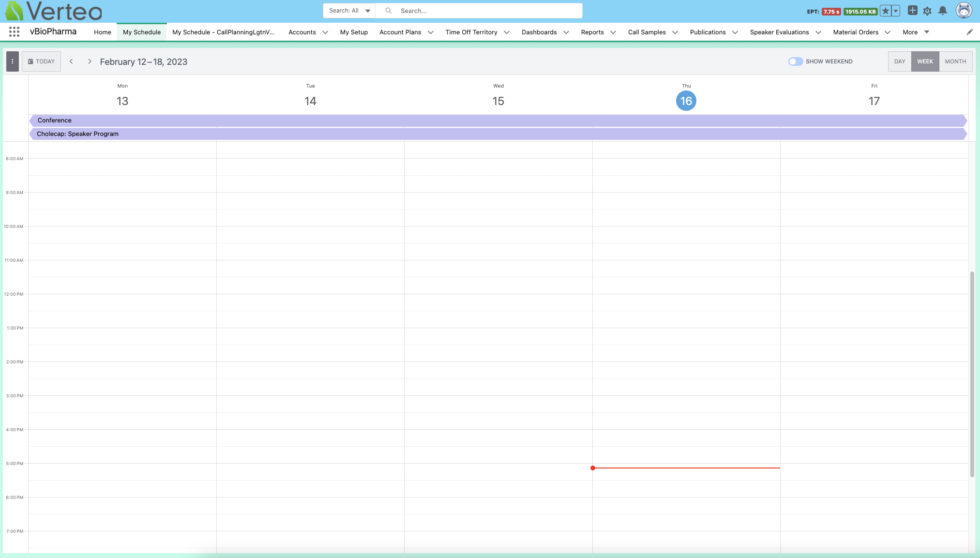980x558 pixels.
Task: Click the notifications bell icon
Action: coord(942,11)
